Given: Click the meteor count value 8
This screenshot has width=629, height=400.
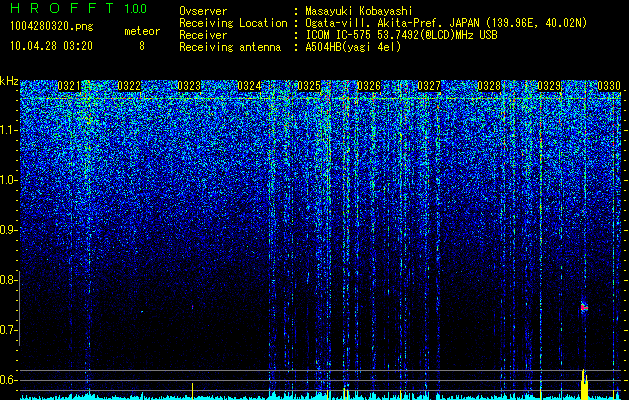Looking at the screenshot, I should pos(142,46).
